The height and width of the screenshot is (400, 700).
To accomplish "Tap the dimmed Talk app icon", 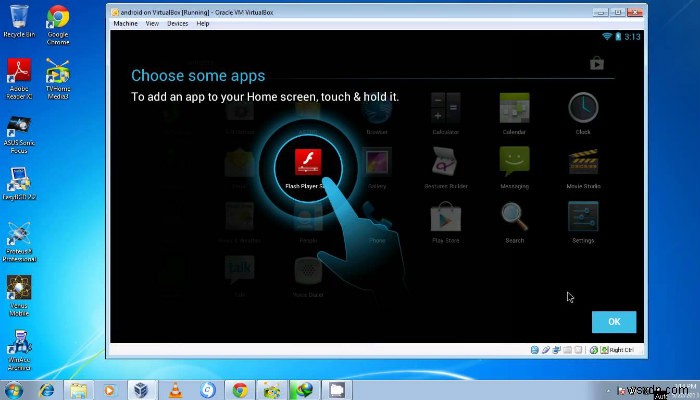I will point(240,270).
